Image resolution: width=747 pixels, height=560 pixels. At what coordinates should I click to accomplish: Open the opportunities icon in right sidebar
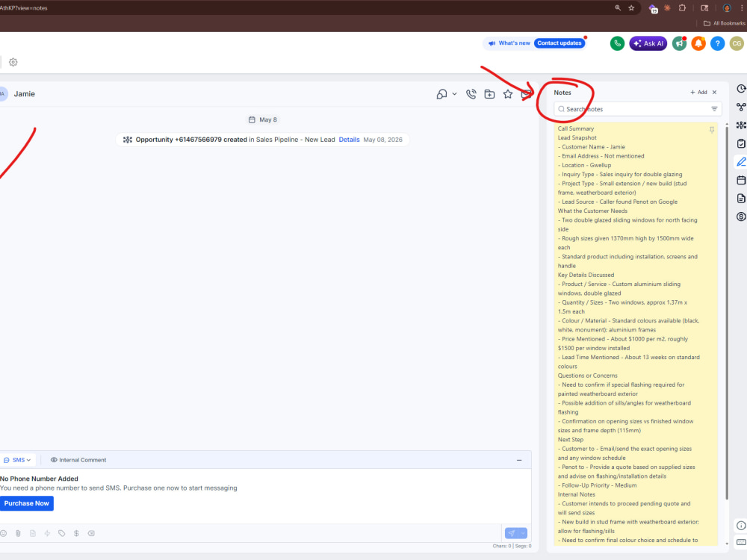pos(741,125)
